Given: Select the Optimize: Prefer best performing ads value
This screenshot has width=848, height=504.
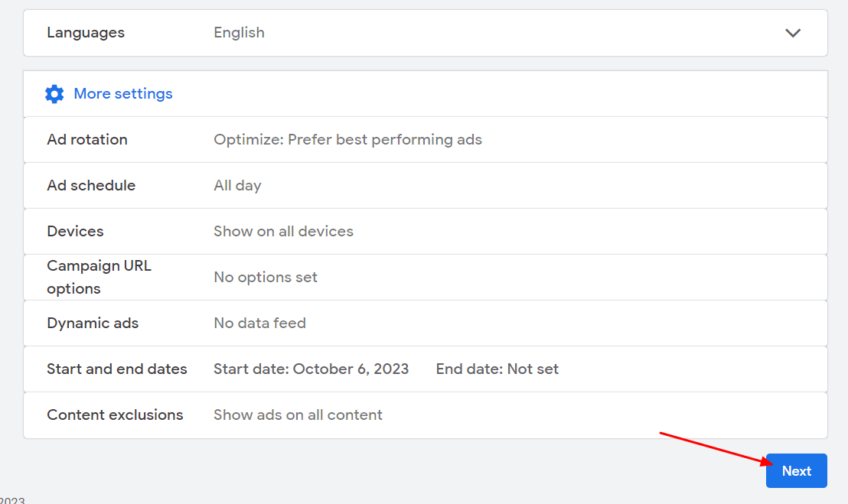Looking at the screenshot, I should point(347,139).
